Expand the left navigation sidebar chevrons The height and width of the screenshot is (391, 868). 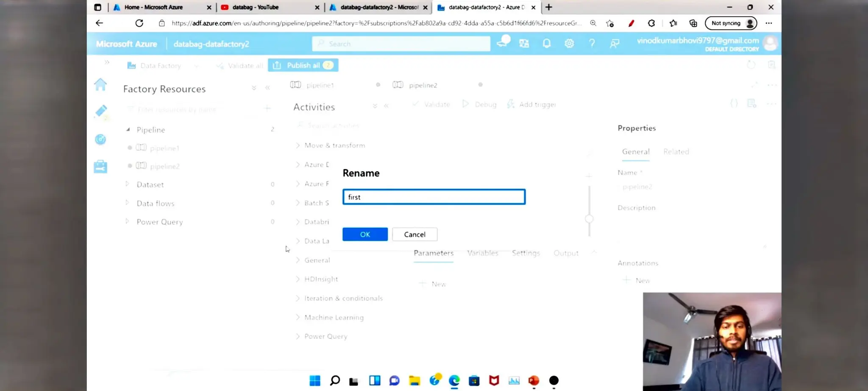point(107,62)
